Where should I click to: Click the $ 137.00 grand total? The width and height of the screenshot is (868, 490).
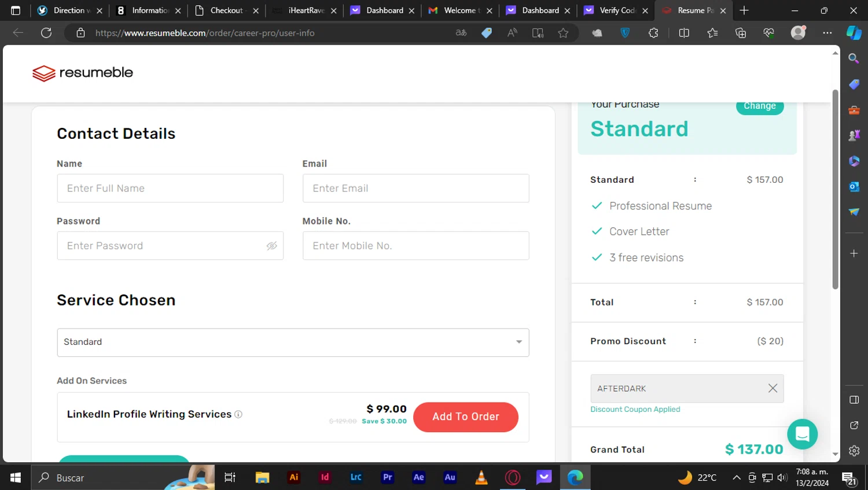point(754,450)
